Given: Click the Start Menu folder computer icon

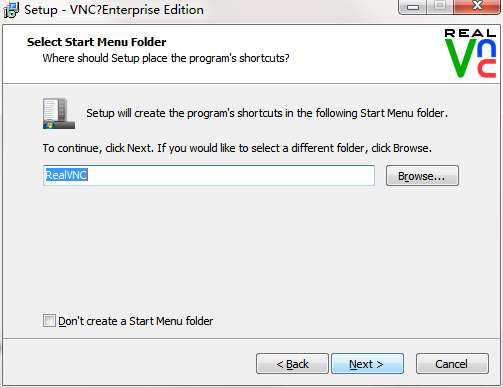Looking at the screenshot, I should tap(59, 113).
